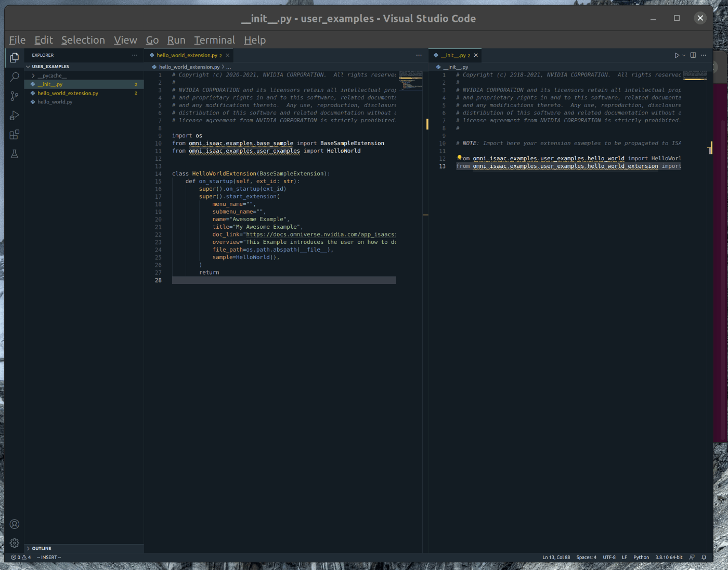
Task: Open the Run and Debug view
Action: 15,115
